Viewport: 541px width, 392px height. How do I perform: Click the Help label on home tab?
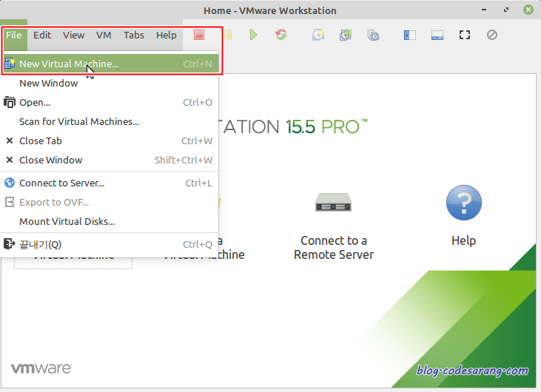point(464,240)
